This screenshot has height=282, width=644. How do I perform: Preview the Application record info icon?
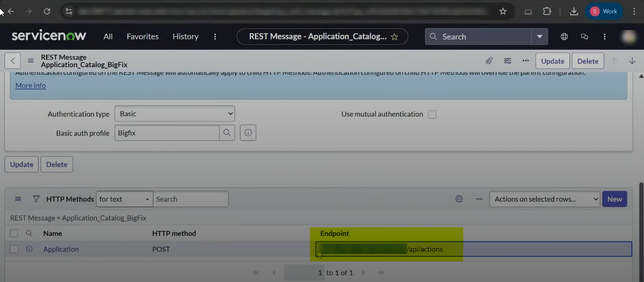tap(29, 249)
